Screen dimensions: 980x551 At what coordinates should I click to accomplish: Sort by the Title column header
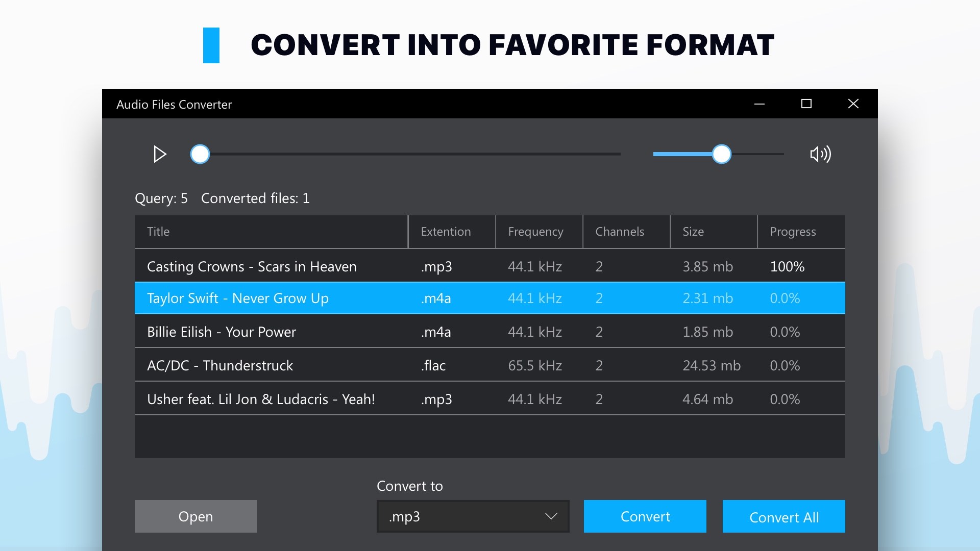[271, 232]
